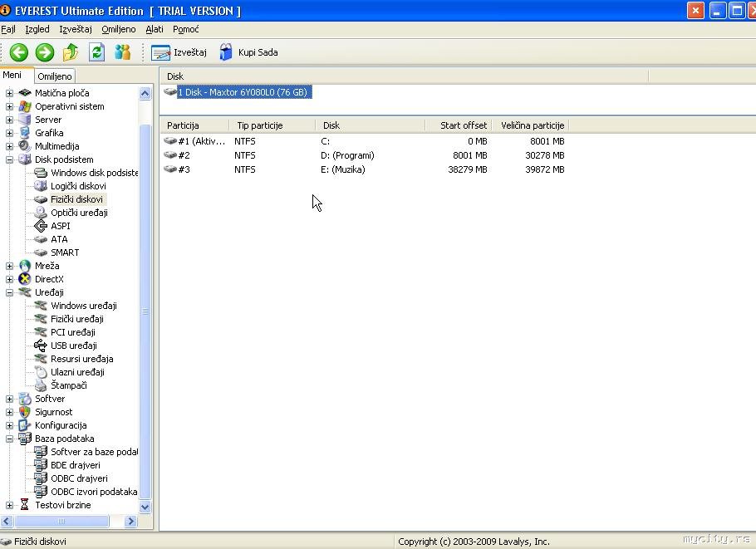
Task: Expand the Matična ploča tree node
Action: 9,93
